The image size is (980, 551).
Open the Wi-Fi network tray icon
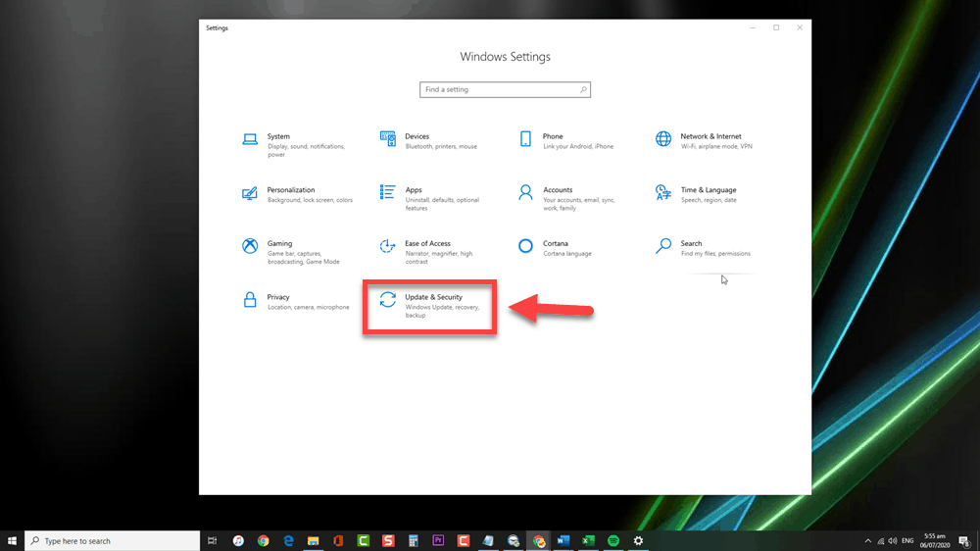click(881, 541)
